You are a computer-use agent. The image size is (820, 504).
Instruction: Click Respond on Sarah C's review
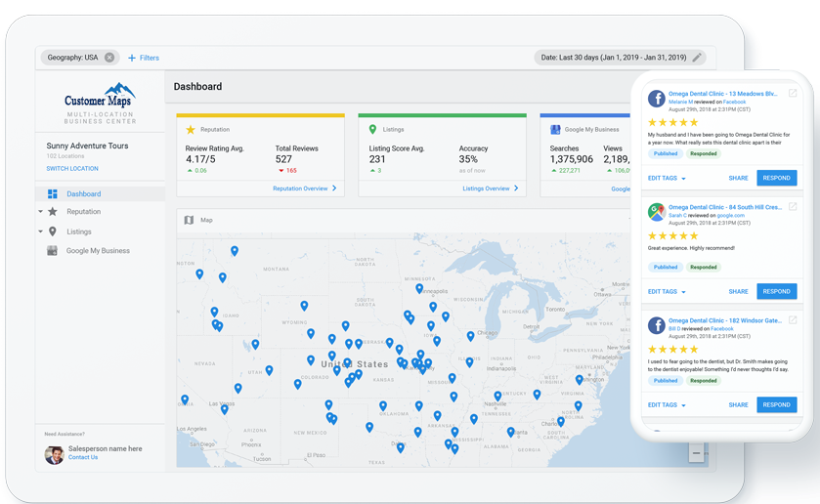[x=776, y=291]
